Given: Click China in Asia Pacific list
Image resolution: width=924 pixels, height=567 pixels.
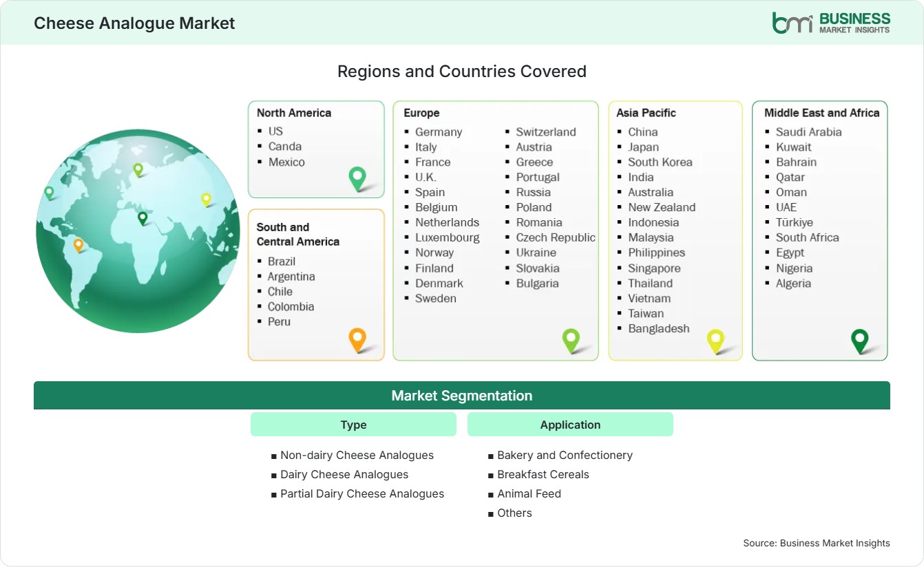Looking at the screenshot, I should click(x=643, y=131).
